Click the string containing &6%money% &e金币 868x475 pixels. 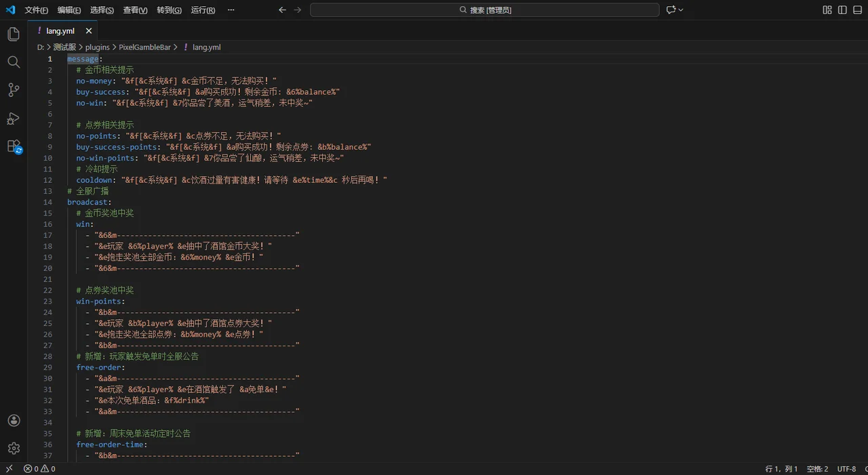[179, 257]
